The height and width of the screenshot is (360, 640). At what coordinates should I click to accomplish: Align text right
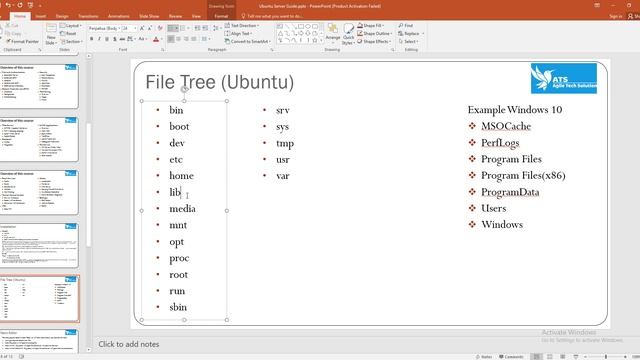pyautogui.click(x=186, y=39)
